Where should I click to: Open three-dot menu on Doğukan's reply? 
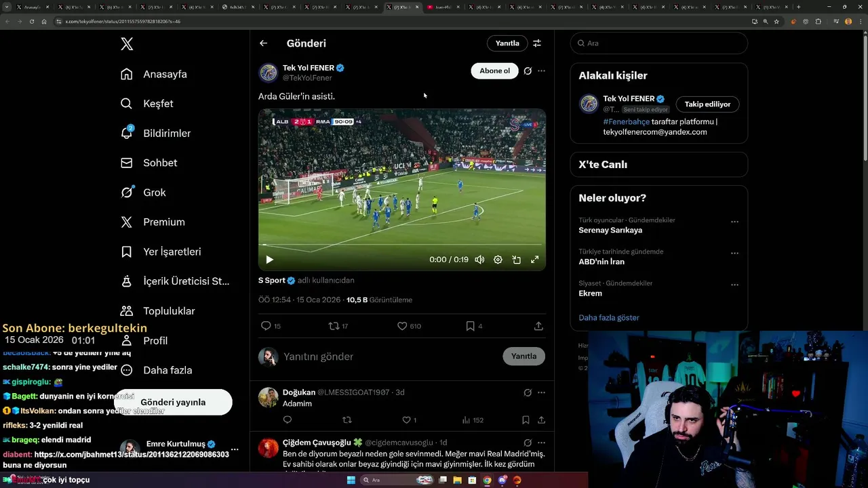click(541, 392)
